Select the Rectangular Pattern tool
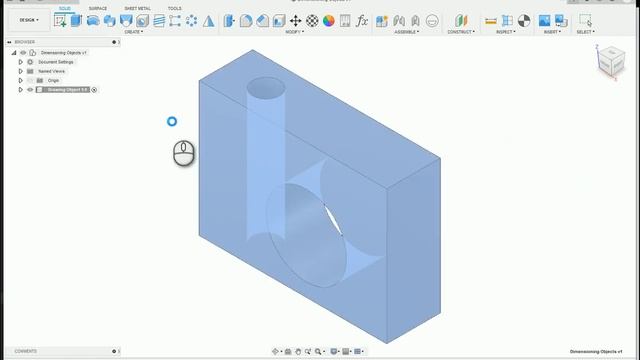 click(175, 20)
